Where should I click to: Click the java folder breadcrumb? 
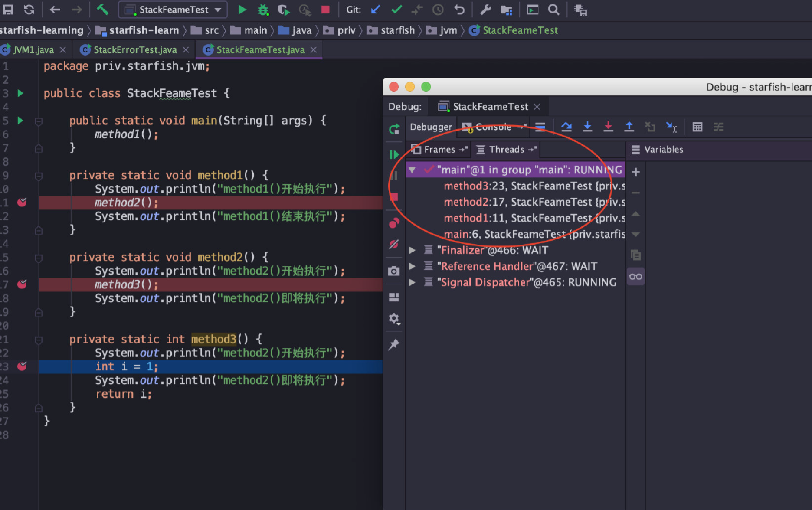295,30
